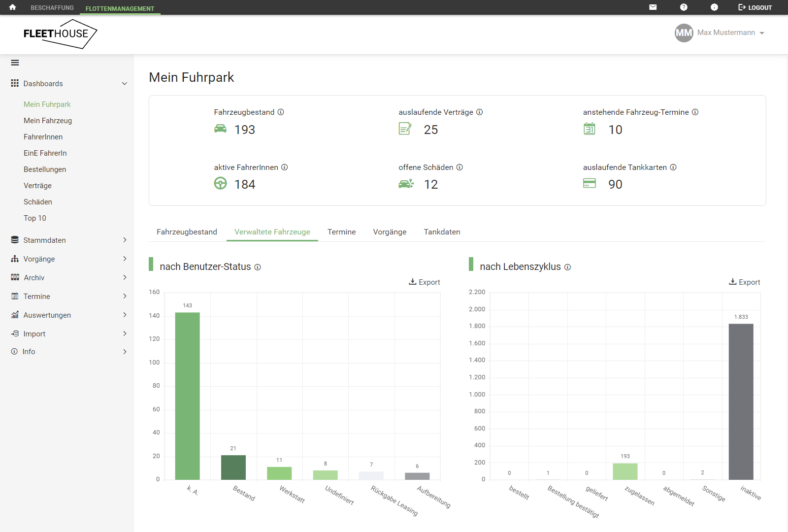788x532 pixels.
Task: Collapse the Dashboards section chevron
Action: pyautogui.click(x=125, y=84)
